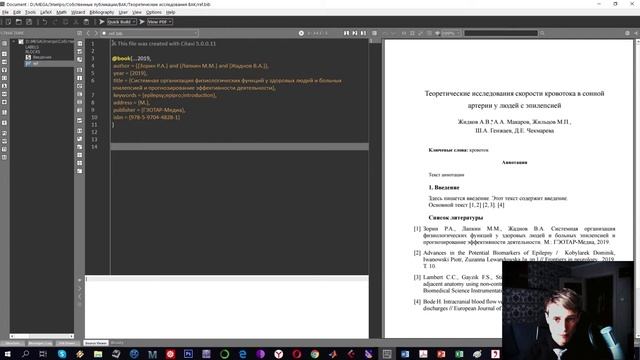Open the Options menu

click(x=154, y=12)
